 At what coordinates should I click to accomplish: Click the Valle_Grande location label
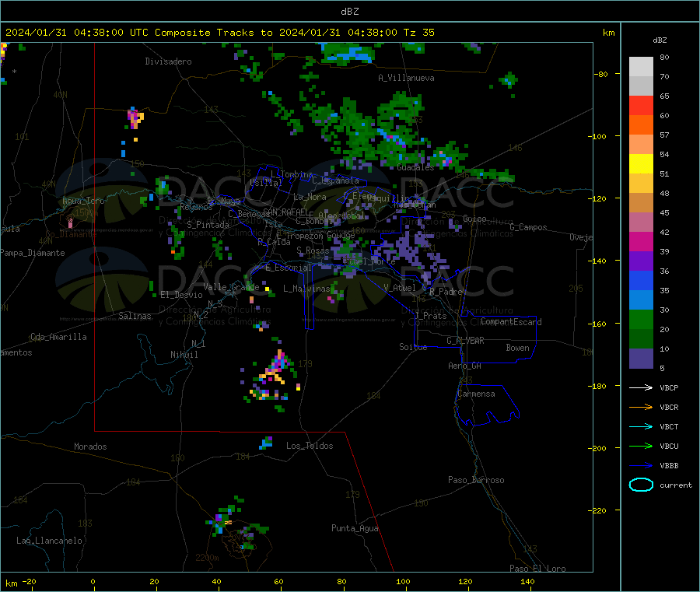[231, 287]
